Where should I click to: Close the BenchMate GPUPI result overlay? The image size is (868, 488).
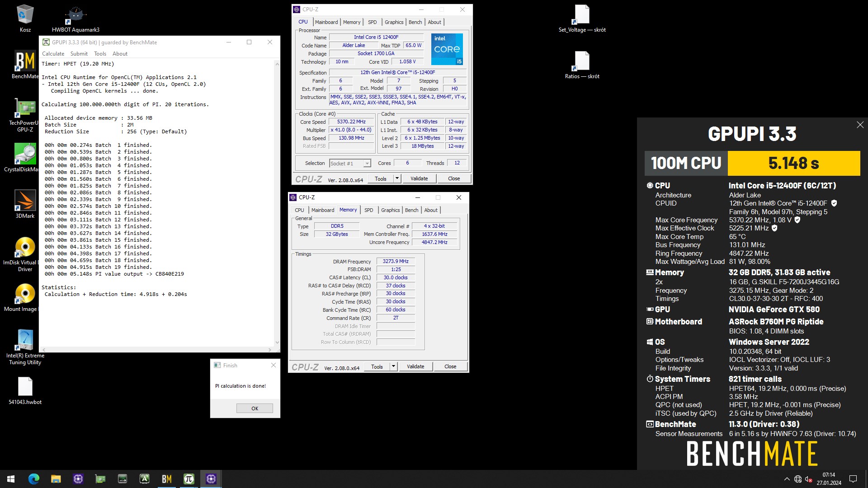point(860,125)
